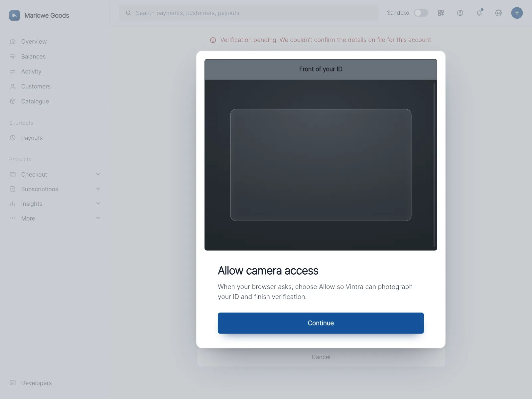Select the Balances icon in sidebar
This screenshot has height=399, width=532.
13,57
